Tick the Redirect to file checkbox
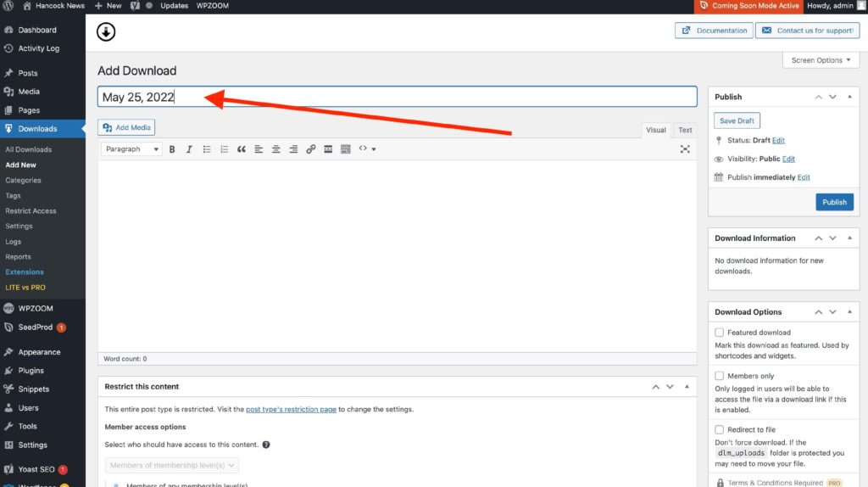Image resolution: width=868 pixels, height=487 pixels. click(x=720, y=430)
